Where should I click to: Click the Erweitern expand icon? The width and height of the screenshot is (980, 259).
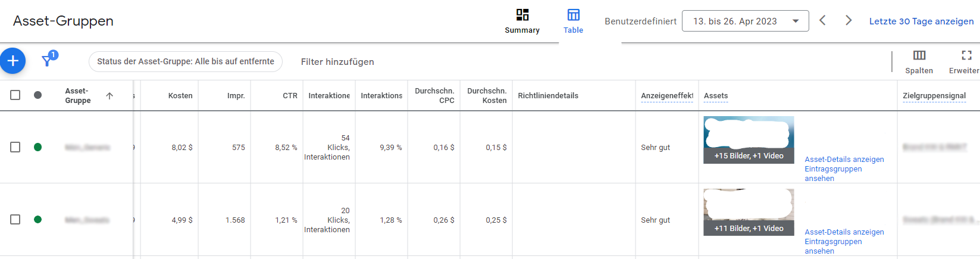pyautogui.click(x=966, y=55)
